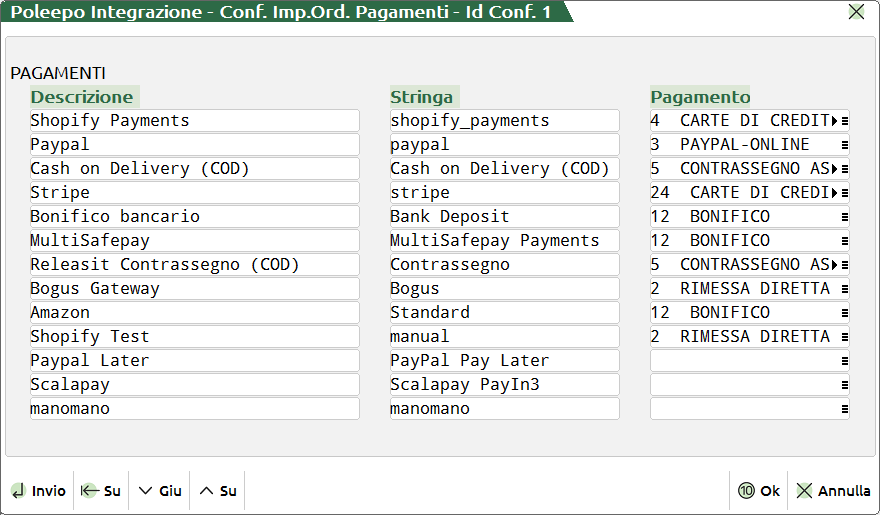The image size is (880, 515).
Task: Click the Invio enter button
Action: 39,491
